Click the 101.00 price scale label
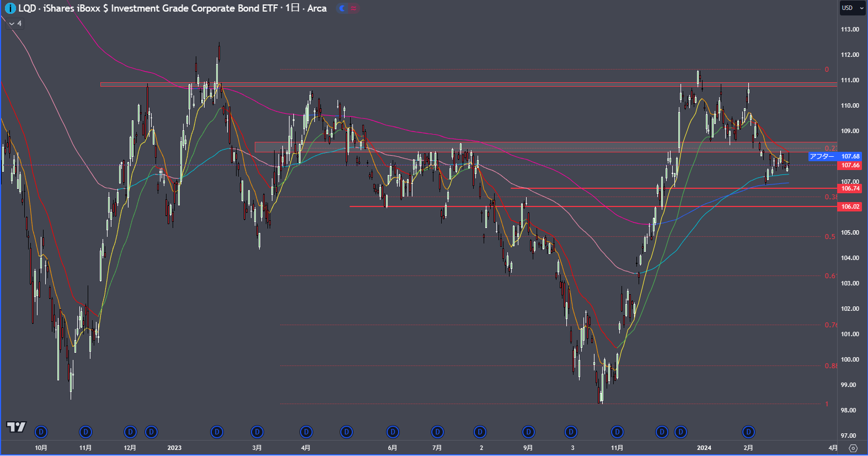 click(850, 335)
